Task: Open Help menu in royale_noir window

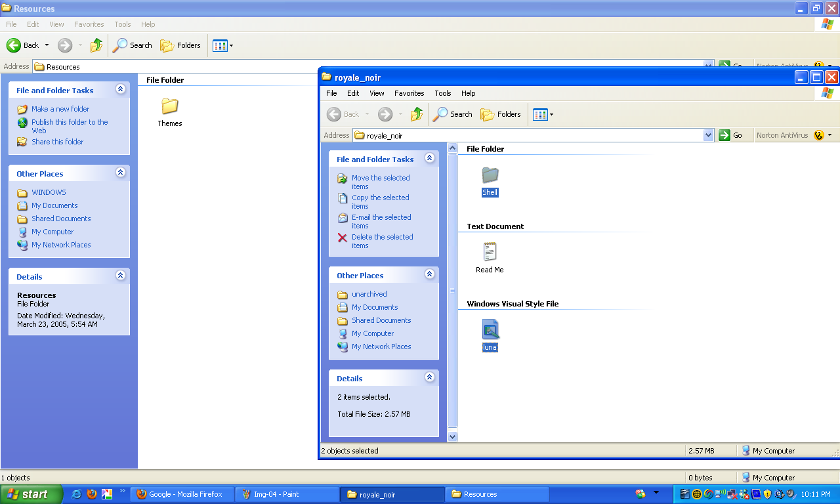Action: pos(468,93)
